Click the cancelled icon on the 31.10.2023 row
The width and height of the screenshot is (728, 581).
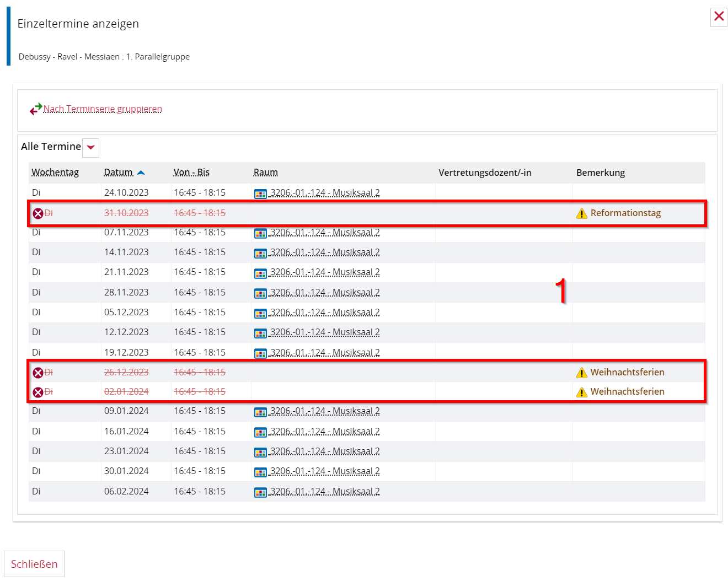point(38,213)
